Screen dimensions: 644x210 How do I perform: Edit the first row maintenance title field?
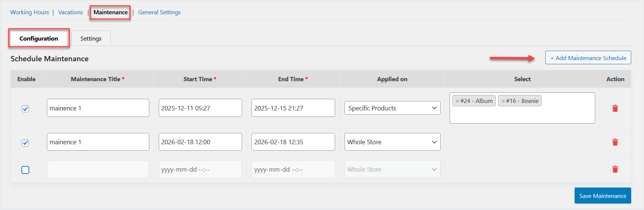pos(98,108)
